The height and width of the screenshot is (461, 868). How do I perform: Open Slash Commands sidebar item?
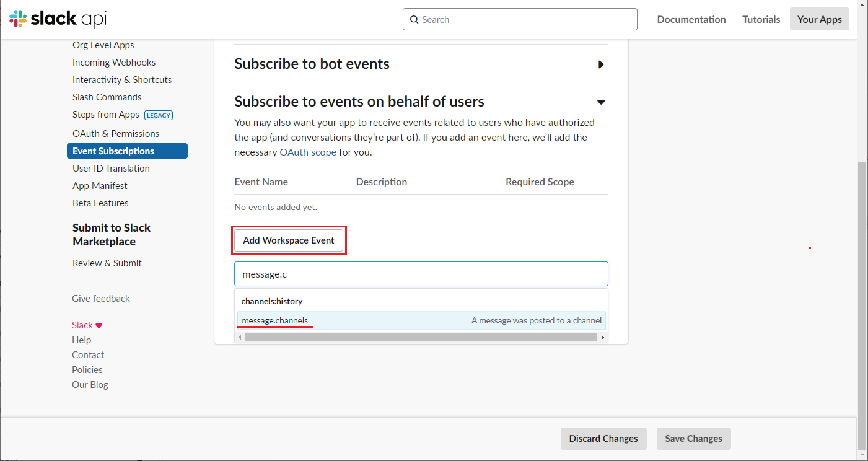107,97
